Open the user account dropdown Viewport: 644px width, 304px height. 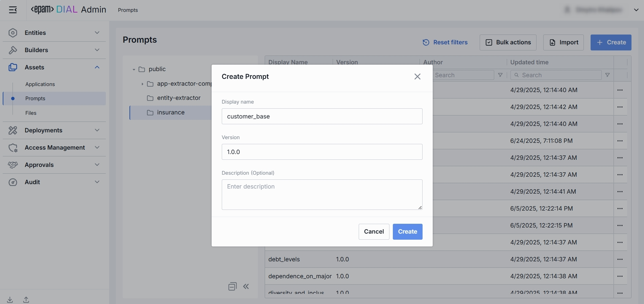[636, 10]
